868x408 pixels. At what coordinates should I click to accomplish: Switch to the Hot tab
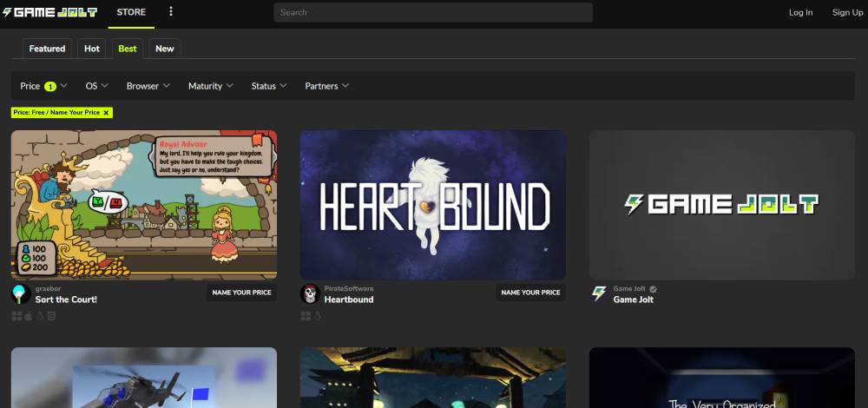pyautogui.click(x=92, y=49)
